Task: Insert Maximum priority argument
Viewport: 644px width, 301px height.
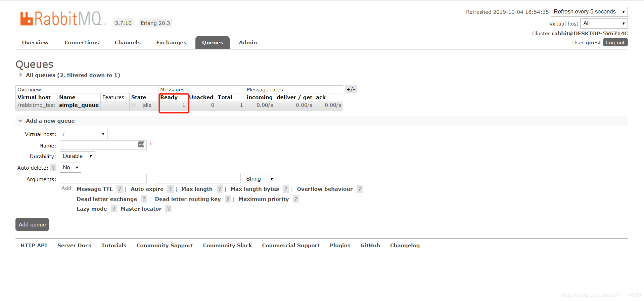Action: [264, 199]
